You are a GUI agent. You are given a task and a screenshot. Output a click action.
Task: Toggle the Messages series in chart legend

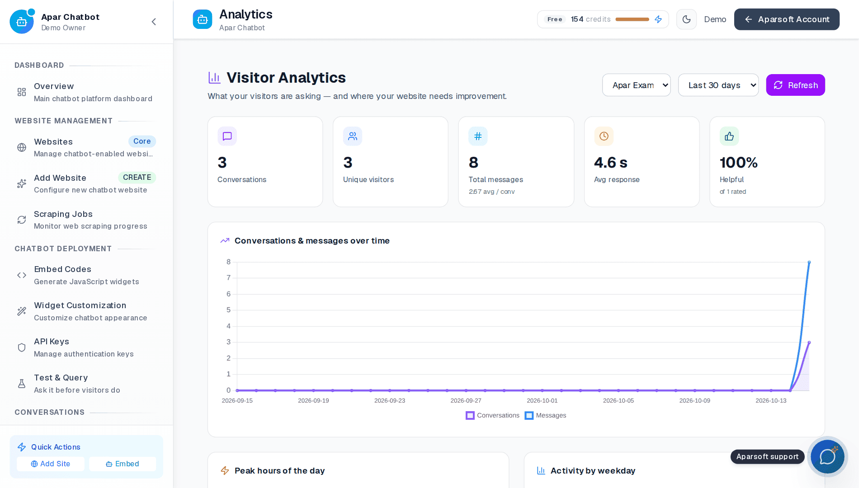tap(545, 415)
